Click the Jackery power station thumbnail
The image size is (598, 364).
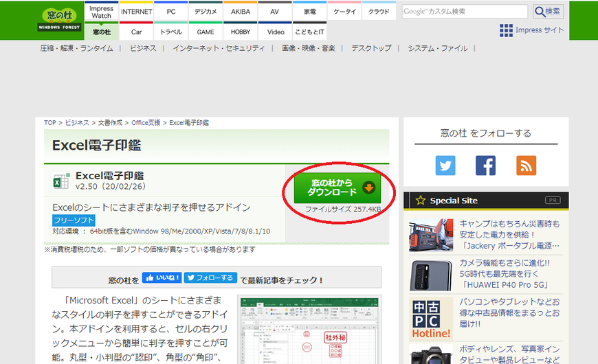[x=431, y=235]
